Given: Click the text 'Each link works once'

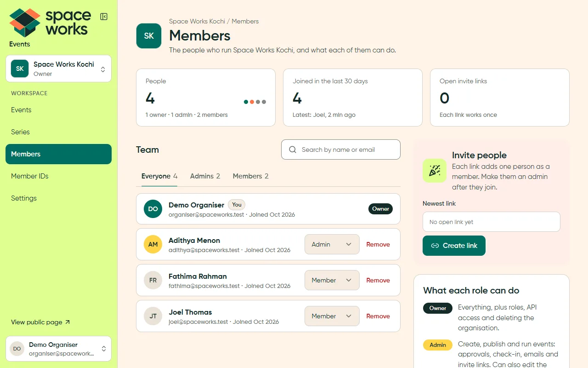Looking at the screenshot, I should click(468, 115).
